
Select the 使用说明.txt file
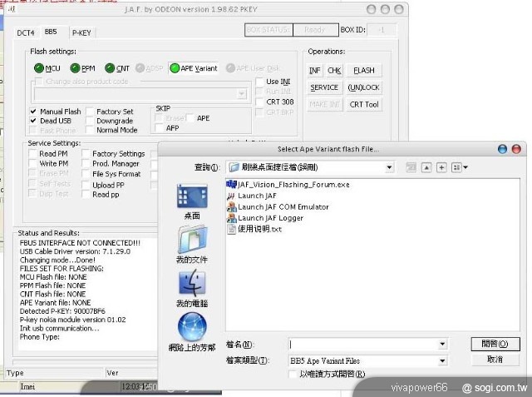254,229
